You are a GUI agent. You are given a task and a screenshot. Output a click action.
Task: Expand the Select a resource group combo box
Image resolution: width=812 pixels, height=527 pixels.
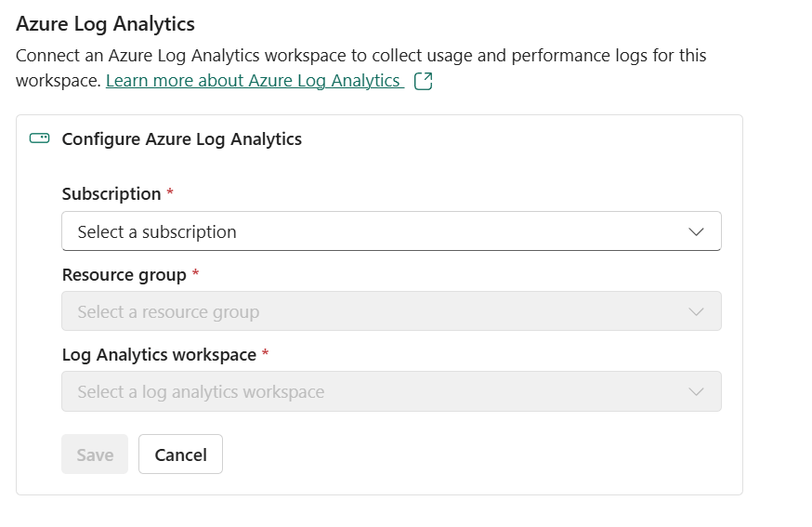coord(390,311)
